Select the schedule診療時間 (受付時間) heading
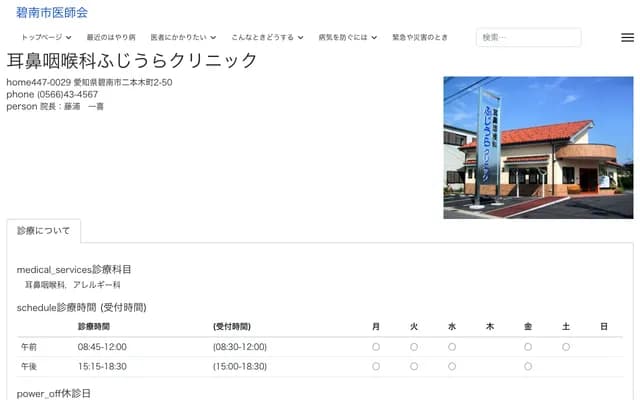Viewport: 640px width, 400px height. point(82,307)
